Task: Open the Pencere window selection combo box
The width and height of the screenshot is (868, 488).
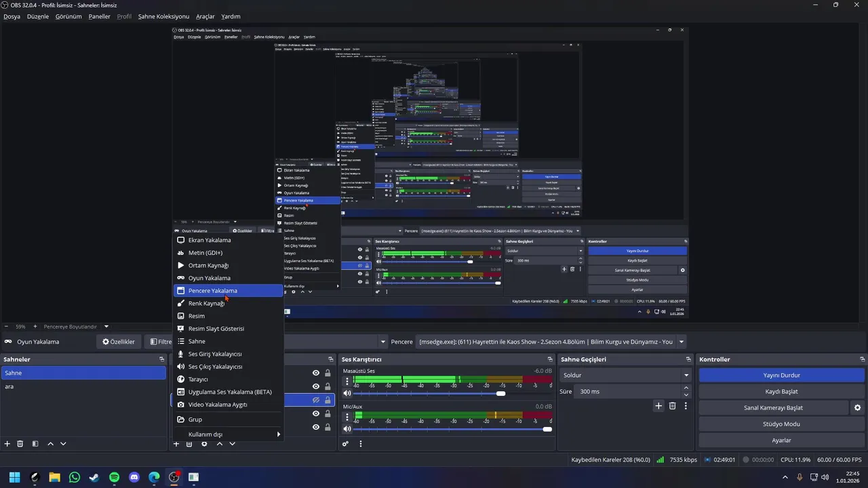Action: click(x=551, y=342)
